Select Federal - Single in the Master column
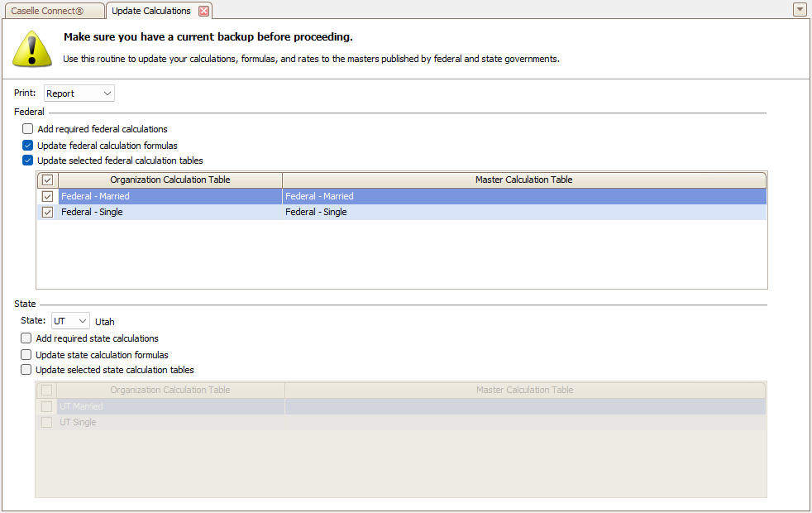Screen dimensions: 812x513 (x=316, y=212)
